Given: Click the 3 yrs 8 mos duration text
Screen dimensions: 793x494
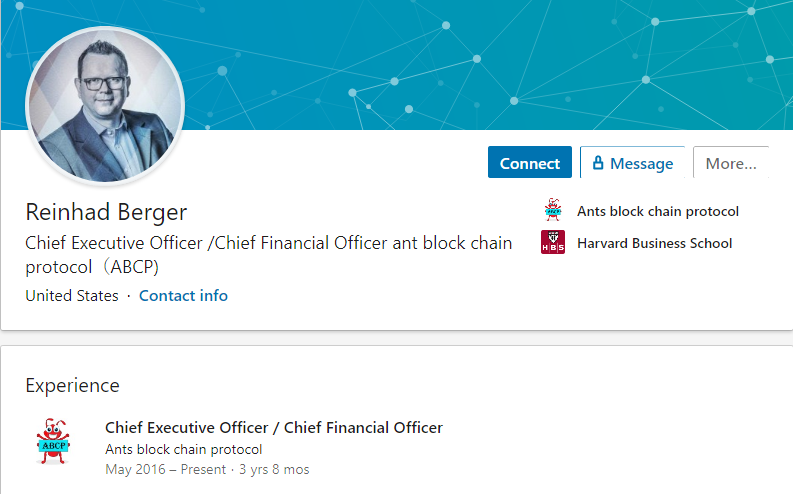Looking at the screenshot, I should pos(274,470).
